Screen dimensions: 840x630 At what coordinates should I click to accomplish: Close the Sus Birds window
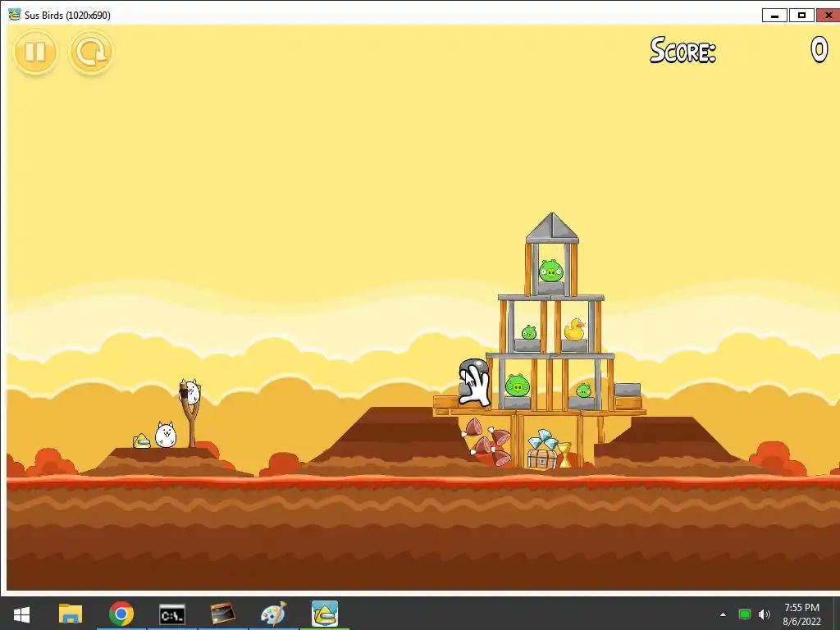829,15
